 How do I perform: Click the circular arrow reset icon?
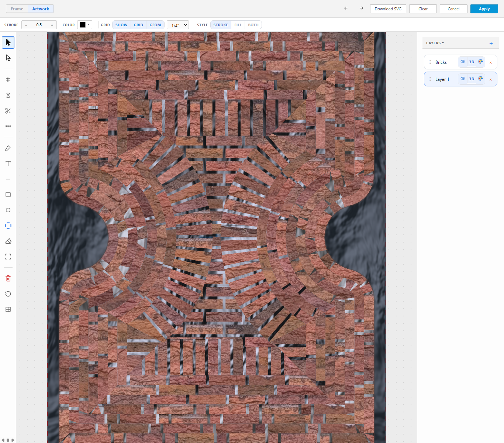[8, 294]
